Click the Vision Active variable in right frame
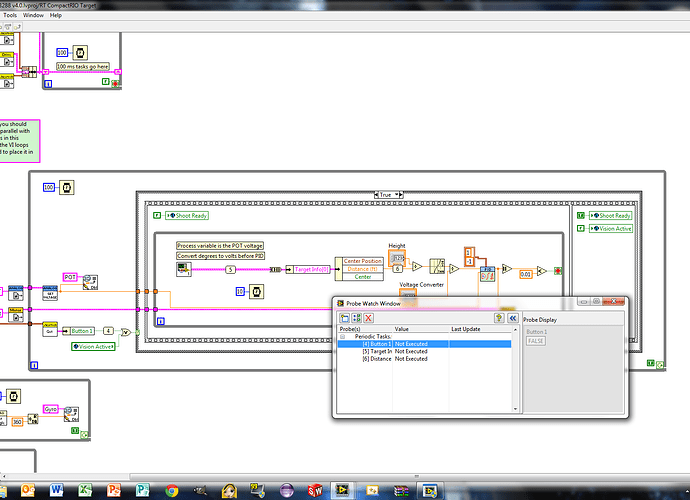The height and width of the screenshot is (500, 690). tap(611, 228)
